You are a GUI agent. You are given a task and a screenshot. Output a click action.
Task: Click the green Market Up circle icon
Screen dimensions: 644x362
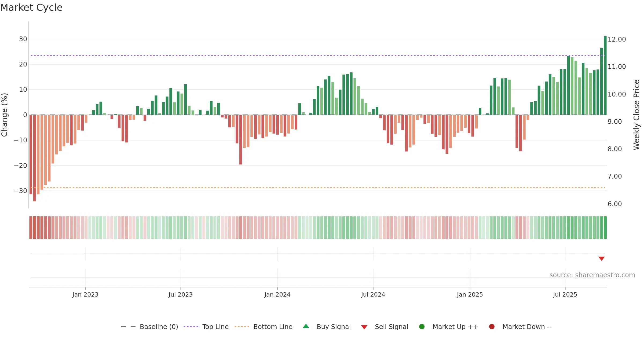click(422, 327)
